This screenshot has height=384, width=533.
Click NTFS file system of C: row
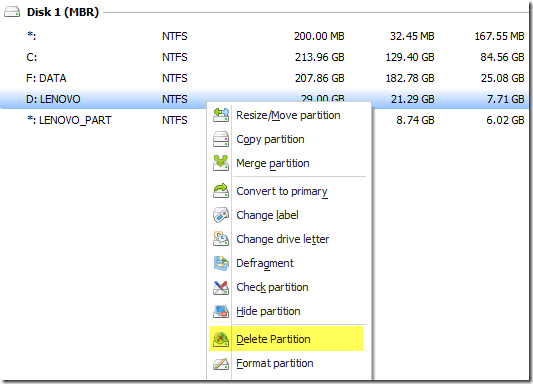point(175,57)
